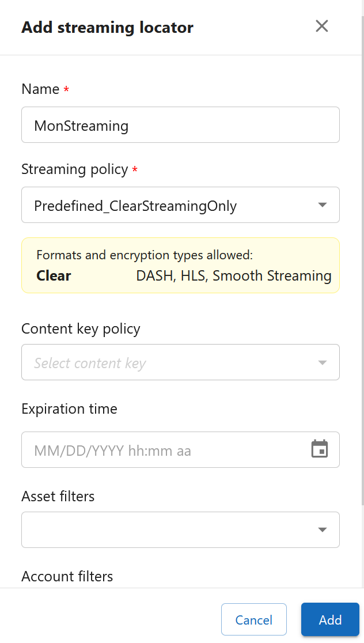Expand the Content key policy dropdown arrow

pyautogui.click(x=322, y=362)
